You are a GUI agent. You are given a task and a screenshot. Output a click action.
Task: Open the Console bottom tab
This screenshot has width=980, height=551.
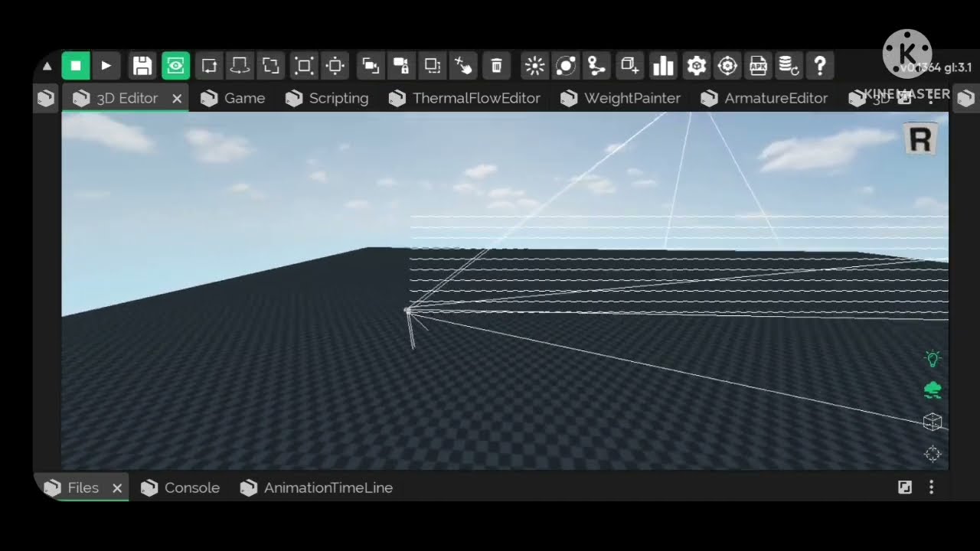(x=181, y=487)
